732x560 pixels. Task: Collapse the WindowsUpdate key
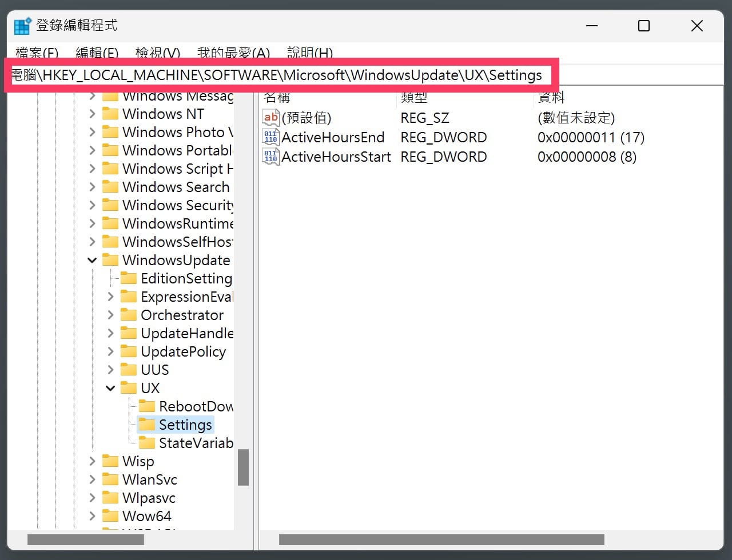(x=92, y=260)
